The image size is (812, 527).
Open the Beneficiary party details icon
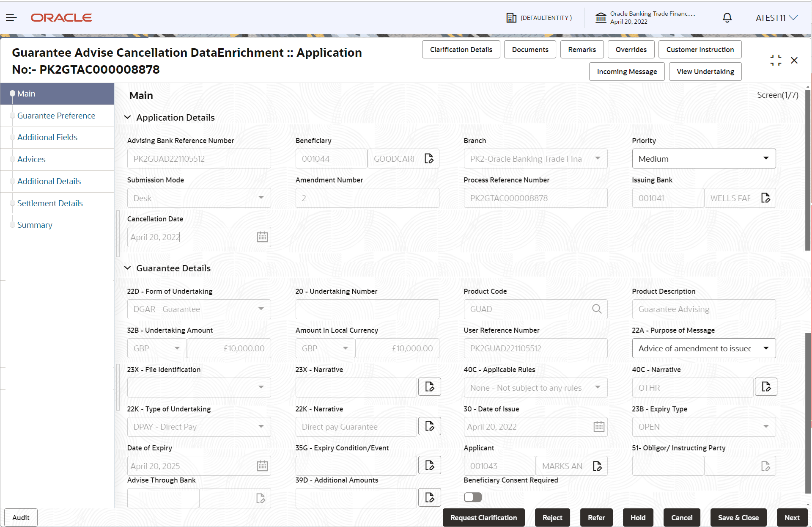point(429,158)
